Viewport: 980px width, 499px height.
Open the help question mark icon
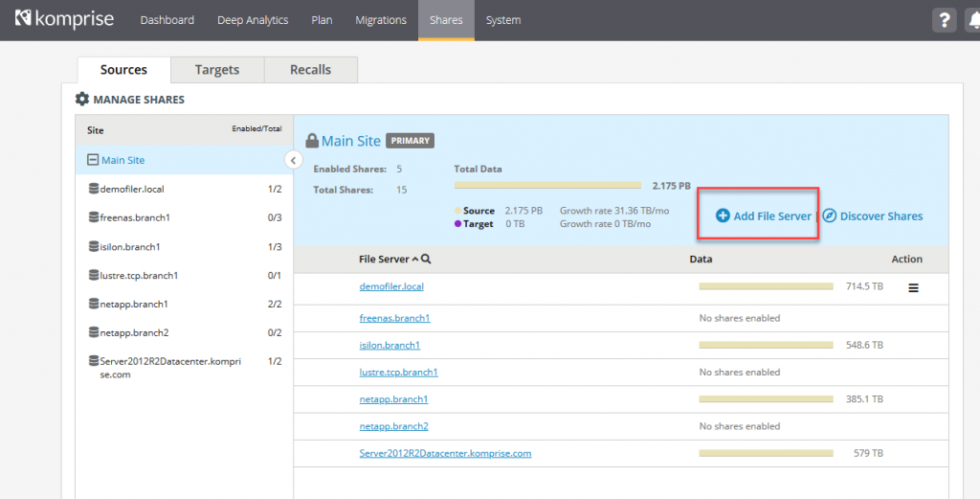[944, 20]
